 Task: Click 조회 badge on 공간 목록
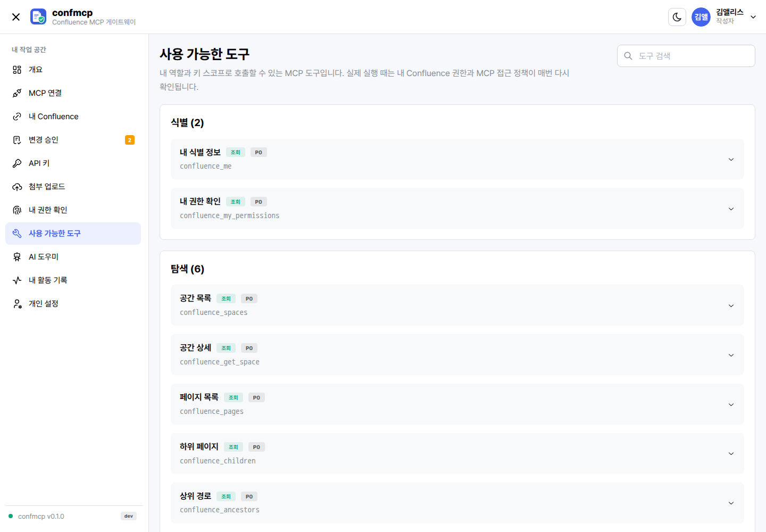click(226, 298)
